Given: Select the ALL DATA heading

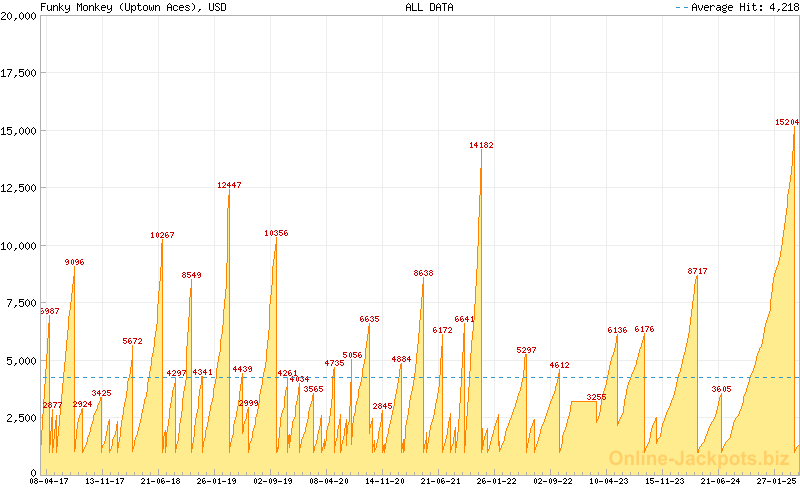Looking at the screenshot, I should click(429, 7).
